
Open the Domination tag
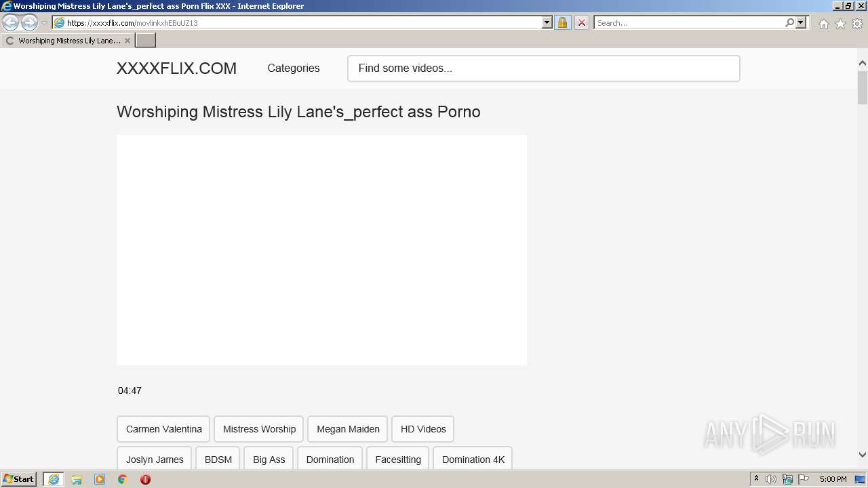pos(330,460)
